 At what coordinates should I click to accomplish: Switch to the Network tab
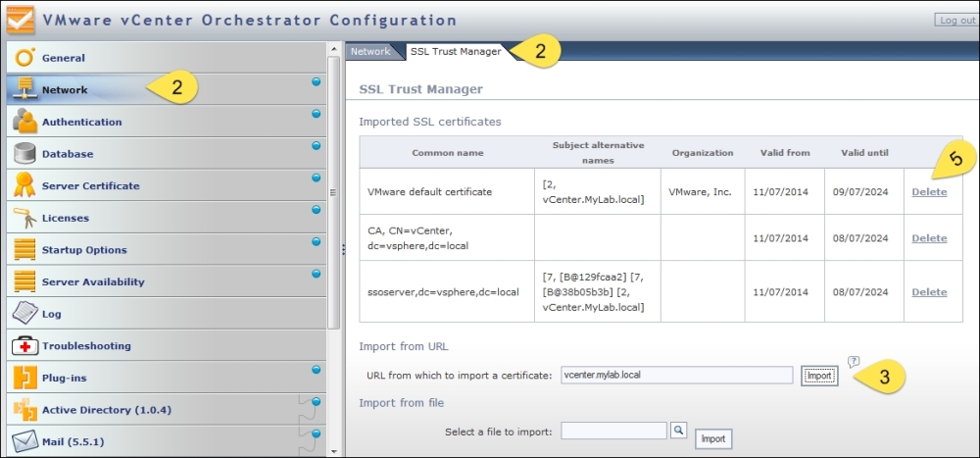pos(370,51)
